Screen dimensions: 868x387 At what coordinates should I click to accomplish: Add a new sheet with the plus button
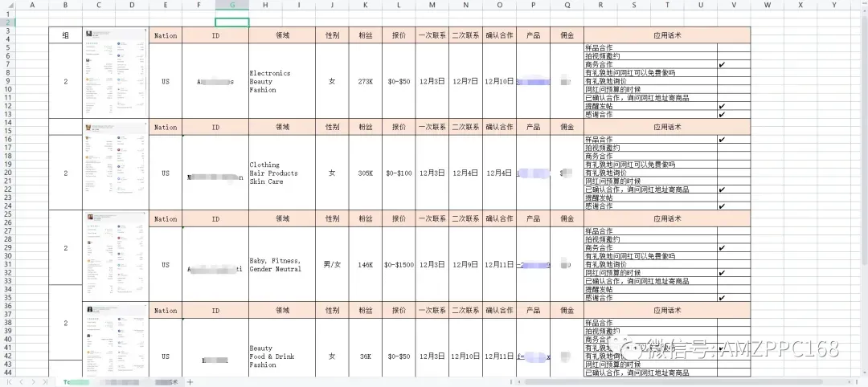point(190,382)
